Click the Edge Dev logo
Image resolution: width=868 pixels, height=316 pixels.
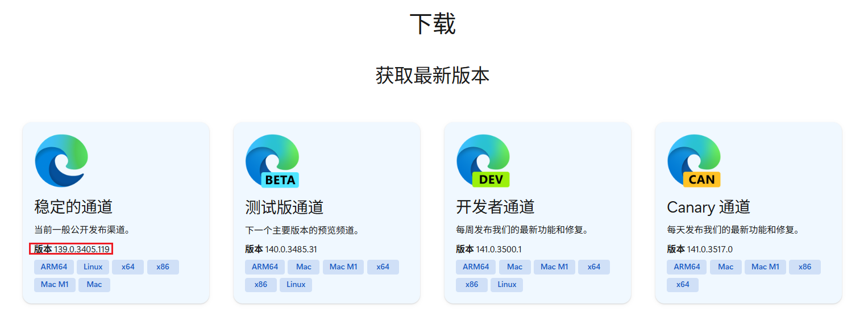click(483, 161)
